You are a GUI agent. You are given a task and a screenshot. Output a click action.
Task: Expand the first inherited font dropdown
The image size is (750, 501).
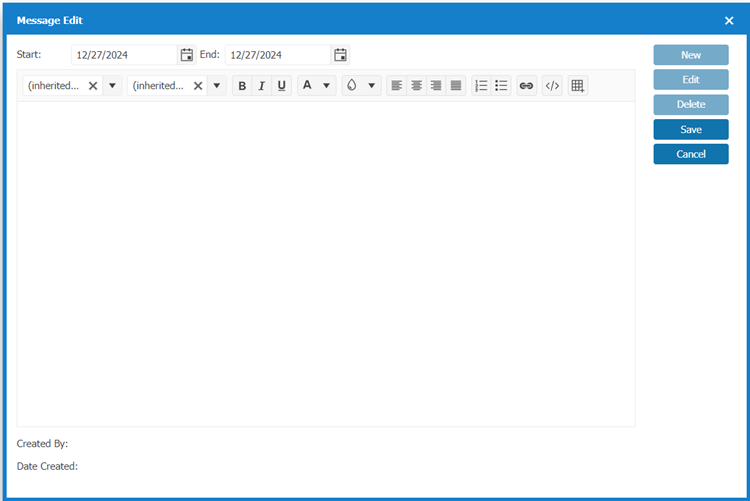click(112, 86)
